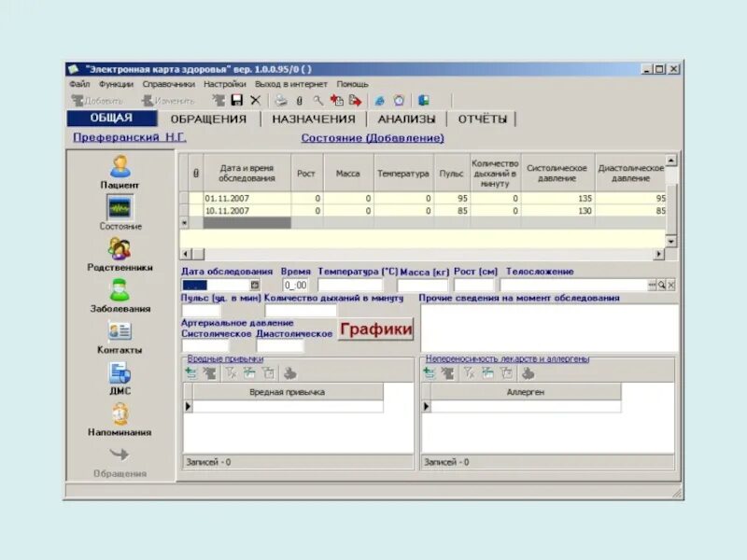This screenshot has height=560, width=747.
Task: Open the Файл menu
Action: point(79,84)
